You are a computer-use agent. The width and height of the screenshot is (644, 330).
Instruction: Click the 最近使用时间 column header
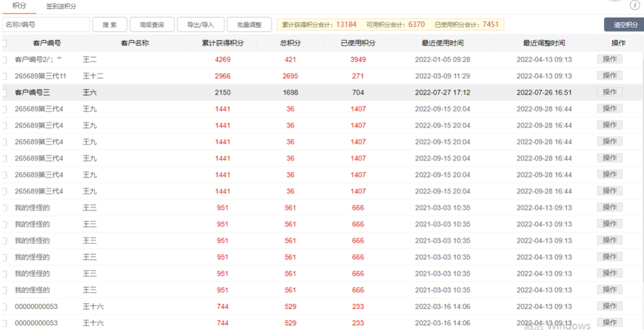point(442,43)
